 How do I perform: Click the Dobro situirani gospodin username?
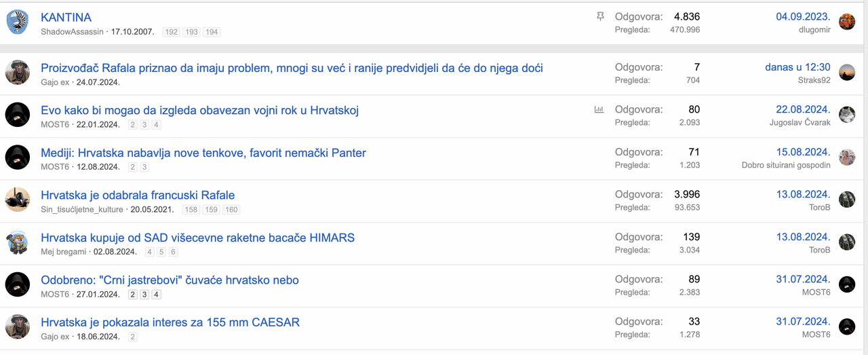[x=786, y=165]
